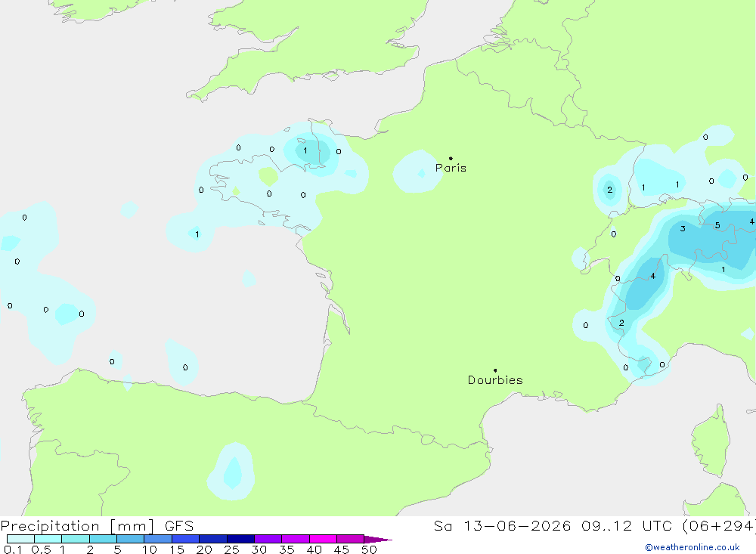Click the 'GFS' model name in legend title
The width and height of the screenshot is (756, 554).
[x=179, y=525]
